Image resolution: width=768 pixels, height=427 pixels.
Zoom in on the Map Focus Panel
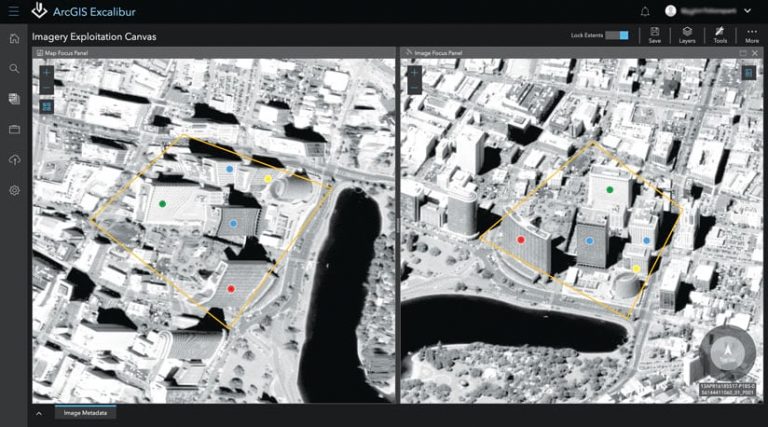pos(47,73)
